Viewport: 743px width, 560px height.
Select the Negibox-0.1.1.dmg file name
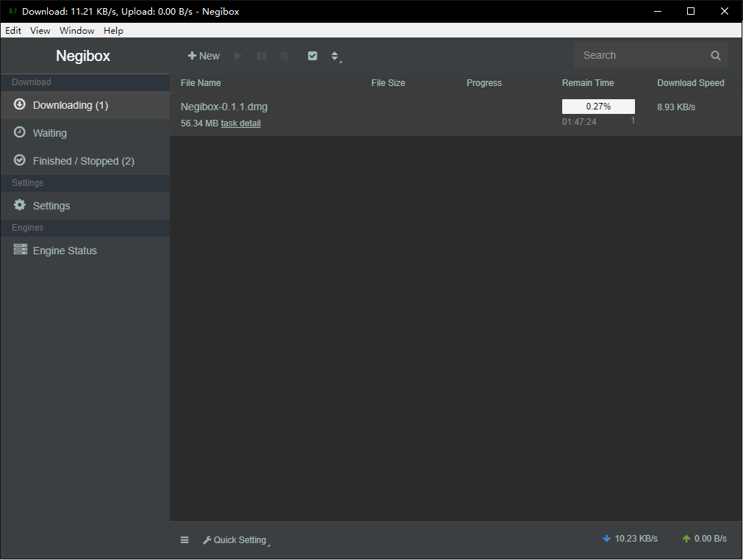(224, 107)
